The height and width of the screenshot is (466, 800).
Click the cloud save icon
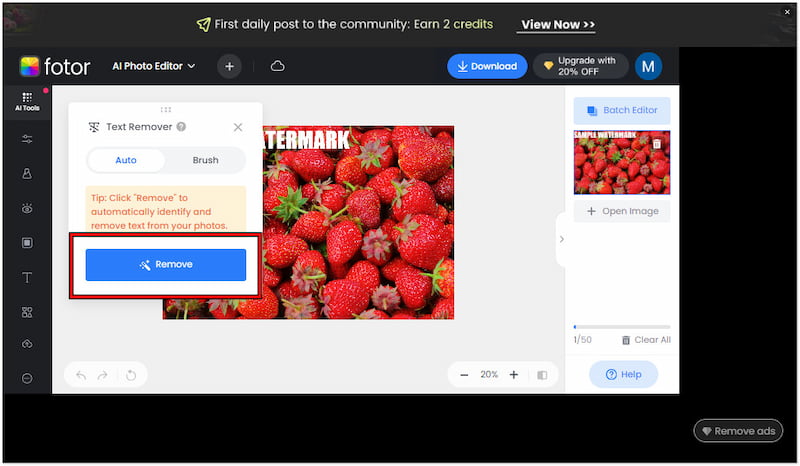(x=278, y=66)
